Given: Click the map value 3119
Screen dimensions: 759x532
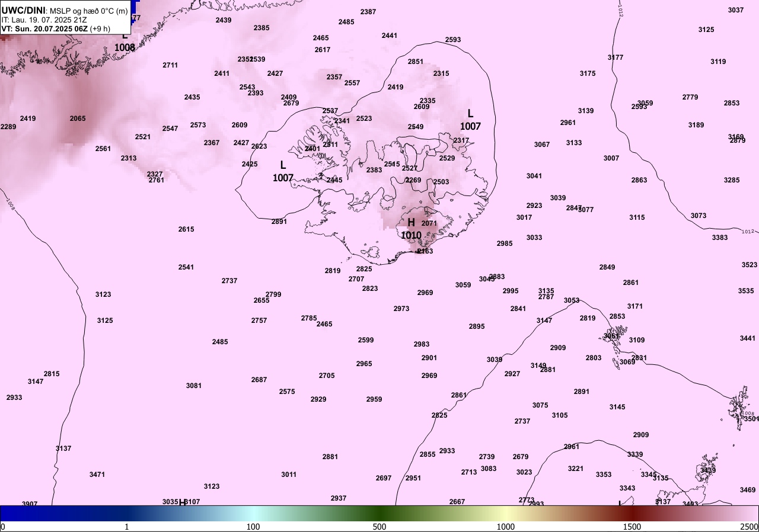Looking at the screenshot, I should click(x=718, y=62).
